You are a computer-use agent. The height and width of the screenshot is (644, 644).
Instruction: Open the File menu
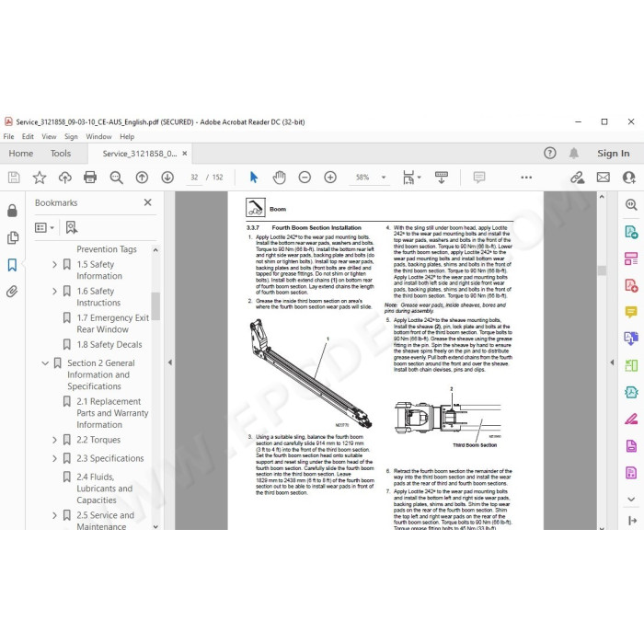click(8, 136)
